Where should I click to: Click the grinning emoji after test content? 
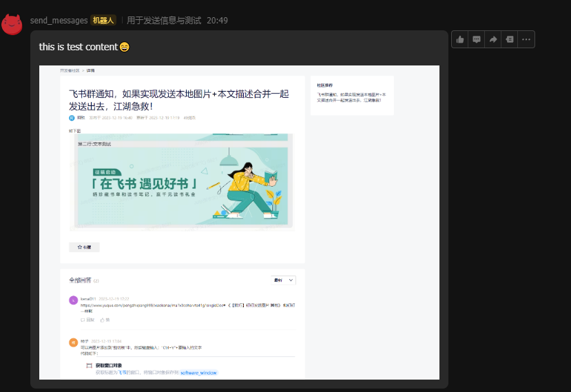[124, 47]
